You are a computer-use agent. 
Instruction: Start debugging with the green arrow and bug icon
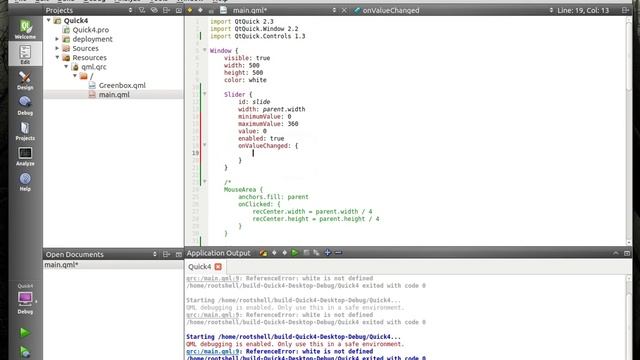[25, 352]
